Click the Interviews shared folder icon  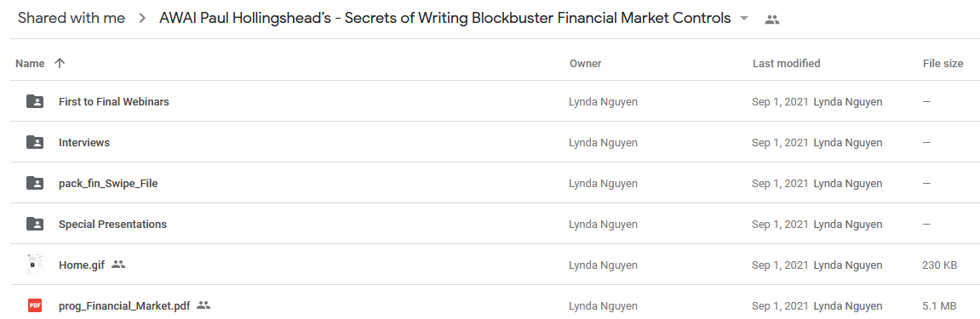pyautogui.click(x=35, y=142)
